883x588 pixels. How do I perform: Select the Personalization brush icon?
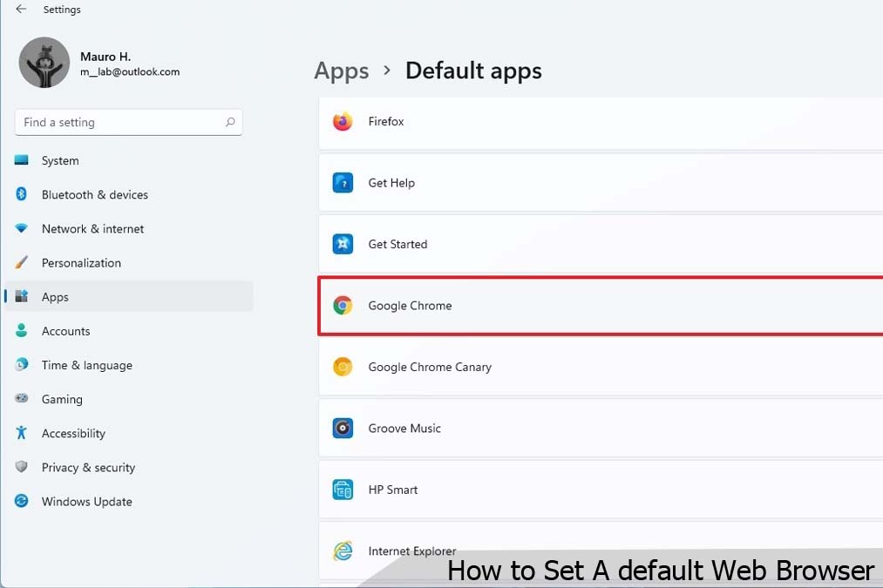(x=22, y=262)
